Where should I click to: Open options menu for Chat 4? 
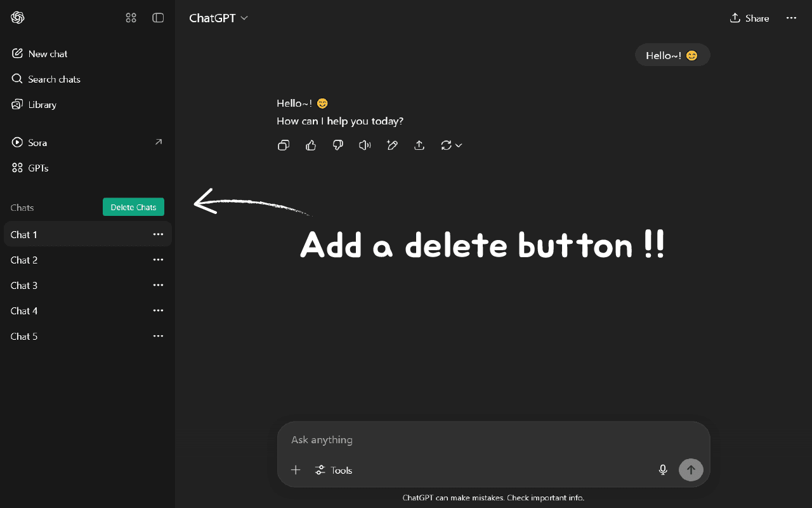(x=159, y=311)
